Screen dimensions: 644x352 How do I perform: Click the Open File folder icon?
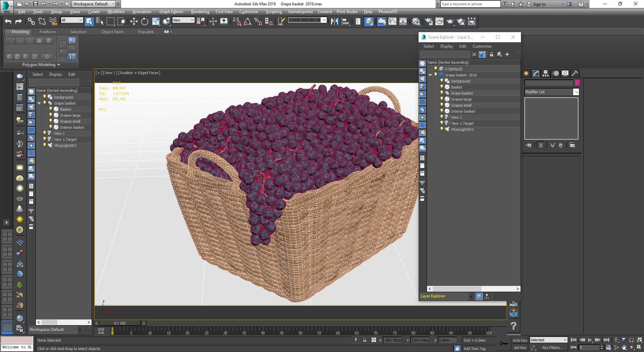tap(27, 4)
